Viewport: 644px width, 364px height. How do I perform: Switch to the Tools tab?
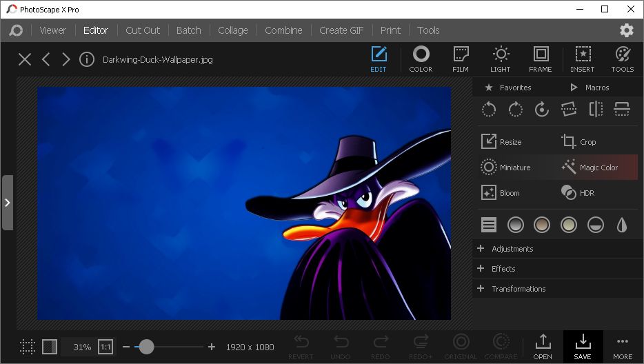pos(428,30)
